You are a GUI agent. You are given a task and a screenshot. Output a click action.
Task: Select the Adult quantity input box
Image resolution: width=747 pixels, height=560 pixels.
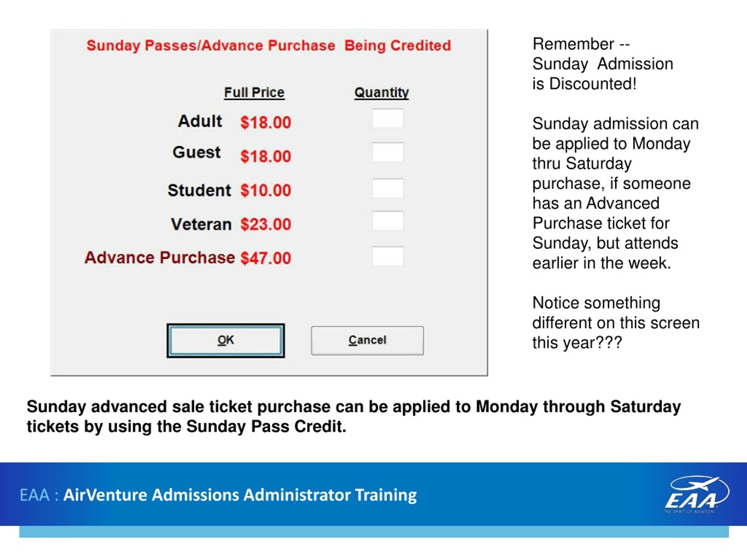point(388,118)
